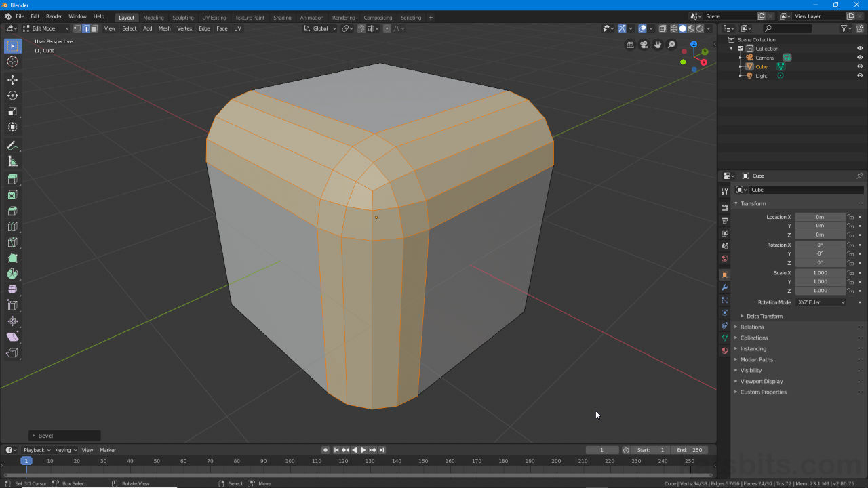Enable face select mode
The width and height of the screenshot is (868, 488).
(94, 28)
